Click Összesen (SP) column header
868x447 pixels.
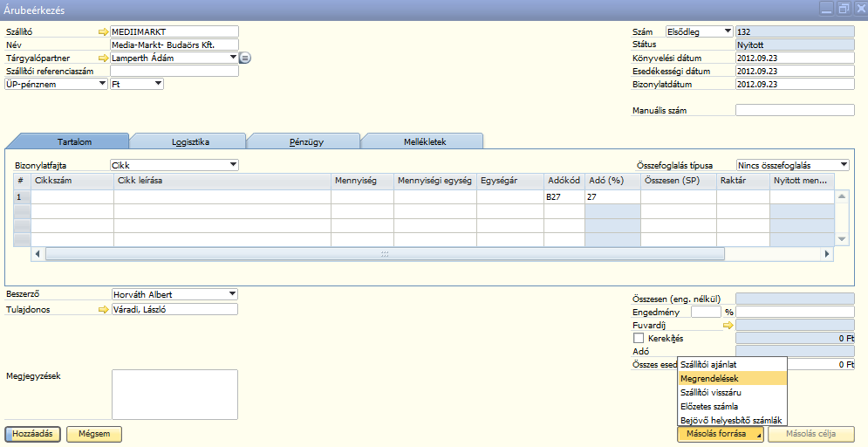[679, 180]
